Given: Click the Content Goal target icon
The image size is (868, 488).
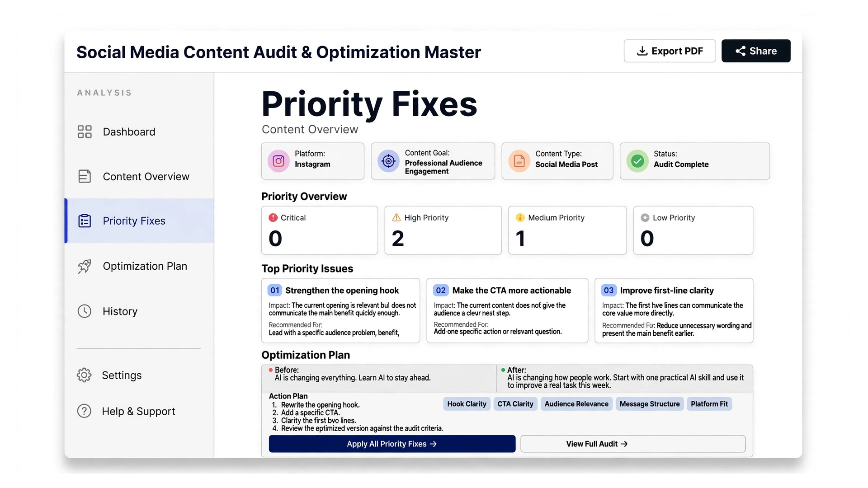Looking at the screenshot, I should [x=388, y=161].
